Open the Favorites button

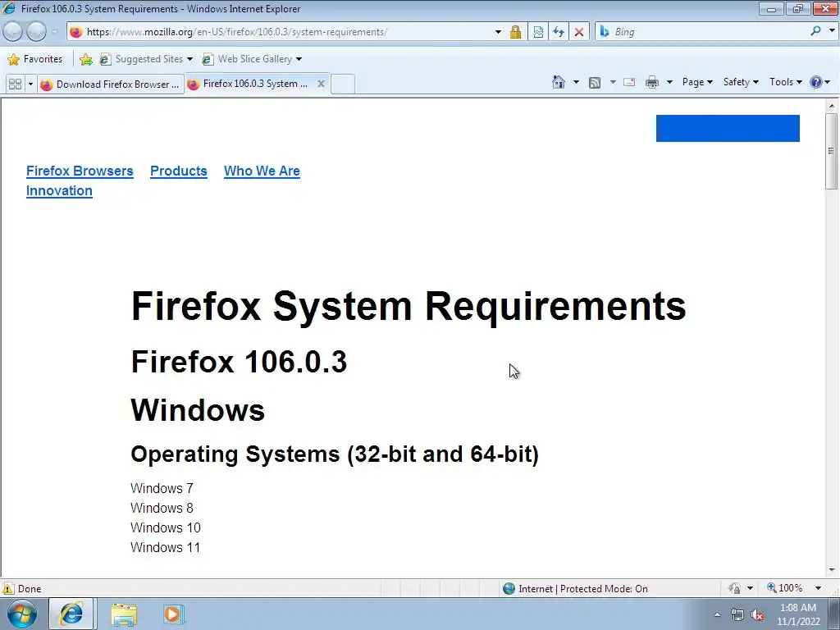pos(35,59)
